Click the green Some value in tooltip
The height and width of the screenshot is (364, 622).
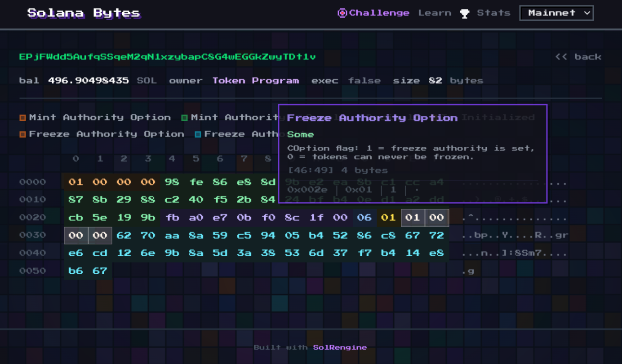coord(300,135)
